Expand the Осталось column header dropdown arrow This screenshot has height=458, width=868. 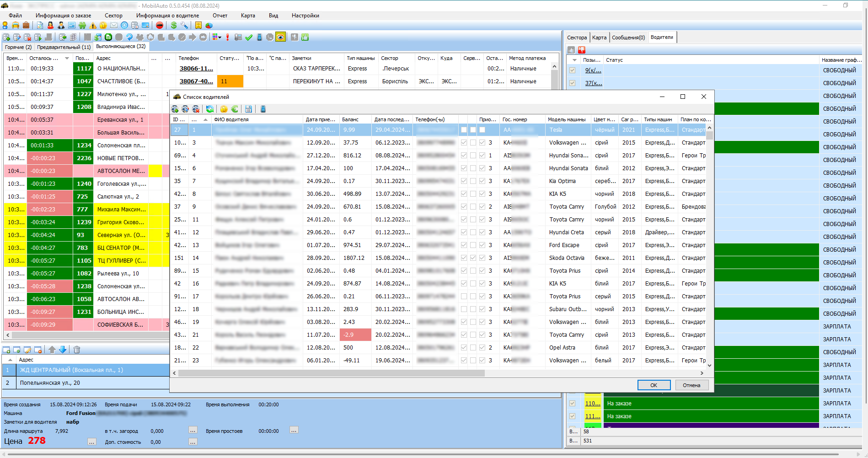click(x=67, y=58)
